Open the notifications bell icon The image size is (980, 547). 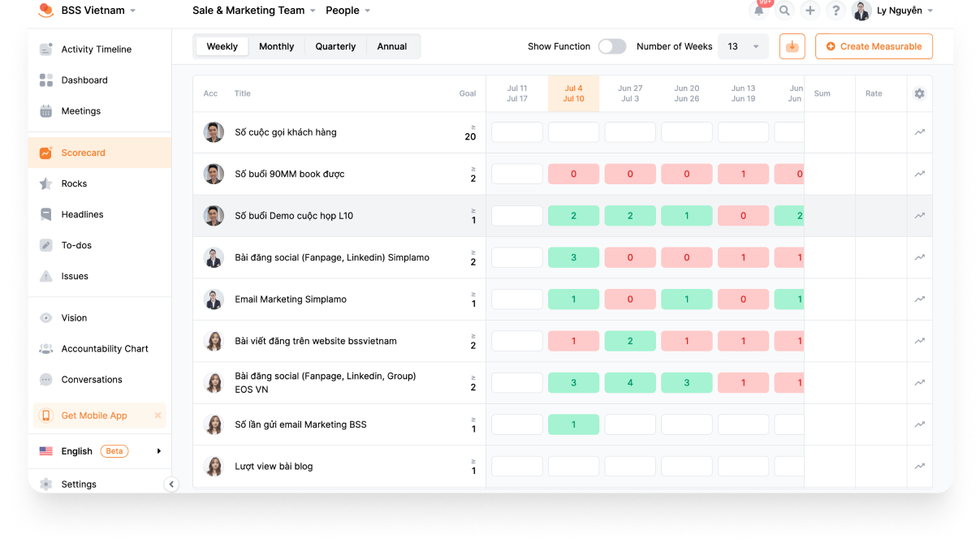[759, 11]
